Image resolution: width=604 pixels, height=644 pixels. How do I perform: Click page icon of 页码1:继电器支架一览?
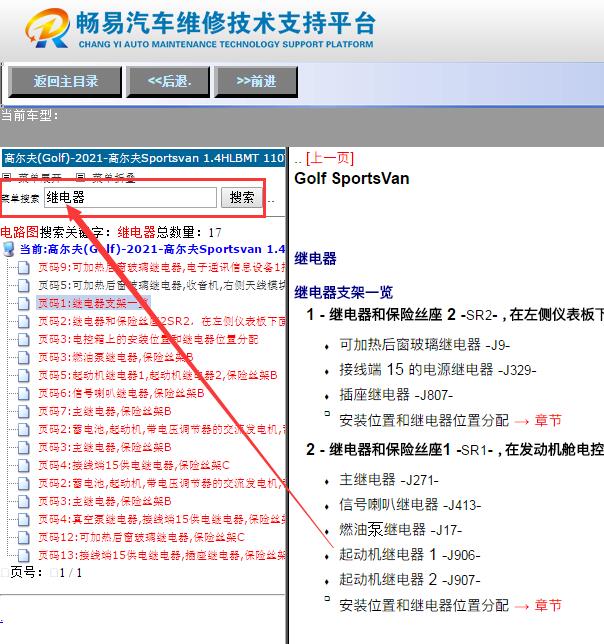[24, 303]
